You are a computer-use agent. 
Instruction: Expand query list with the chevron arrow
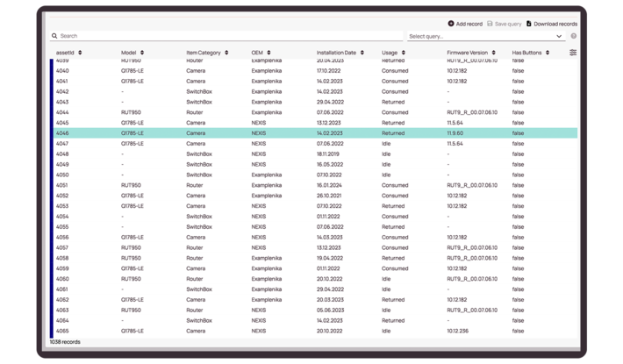point(559,36)
